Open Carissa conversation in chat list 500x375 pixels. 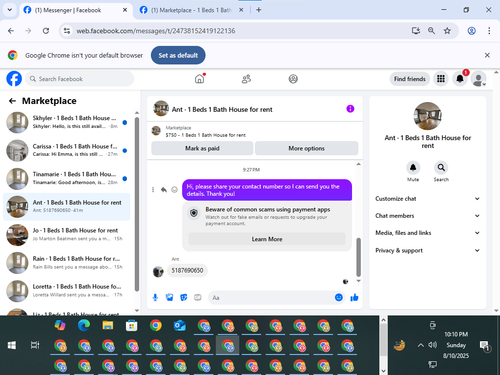[67, 150]
